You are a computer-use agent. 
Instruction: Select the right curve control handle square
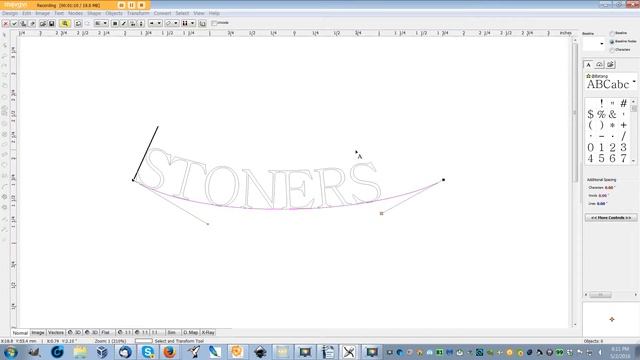[382, 213]
